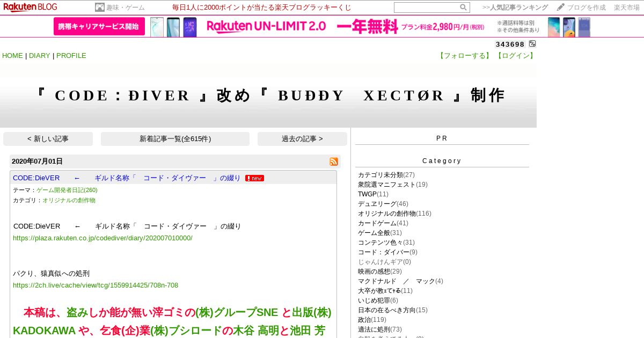This screenshot has width=644, height=338.
Task: Click the 出版(株) link in red-green article text
Action: [x=312, y=313]
